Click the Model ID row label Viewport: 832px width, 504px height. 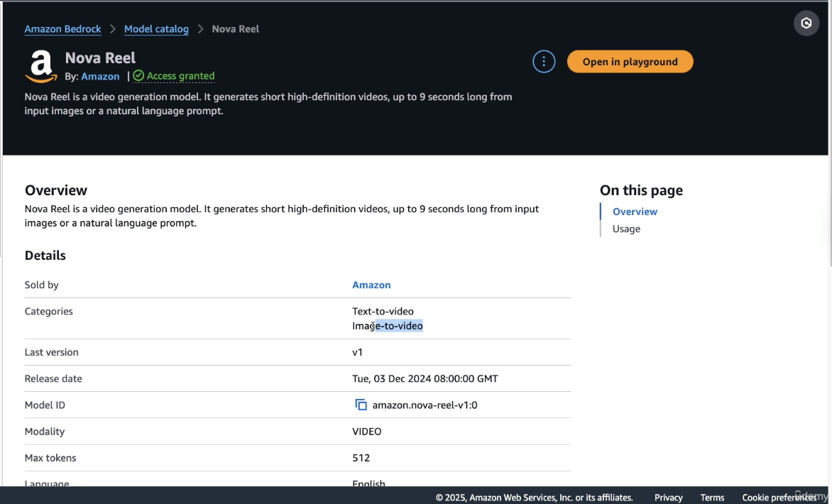pos(45,405)
